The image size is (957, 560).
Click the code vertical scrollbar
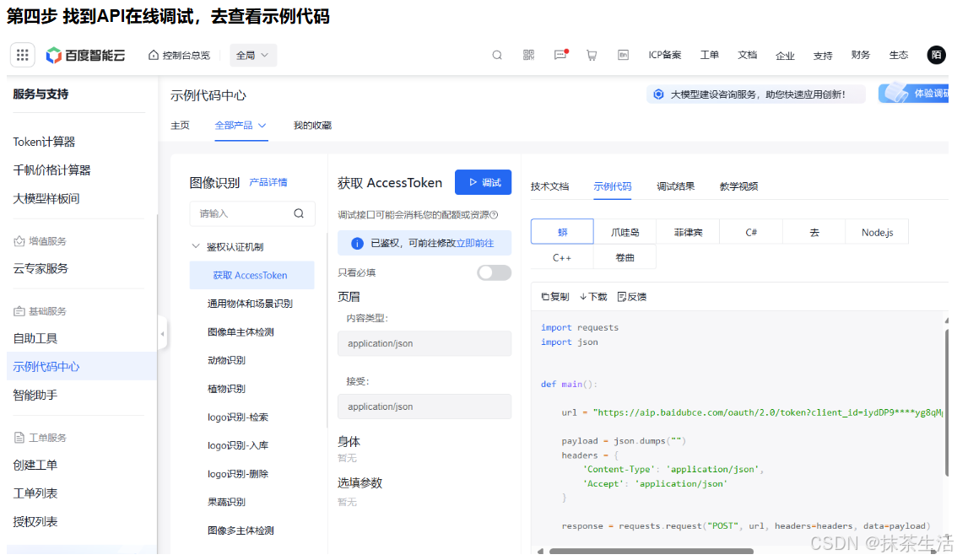point(946,402)
